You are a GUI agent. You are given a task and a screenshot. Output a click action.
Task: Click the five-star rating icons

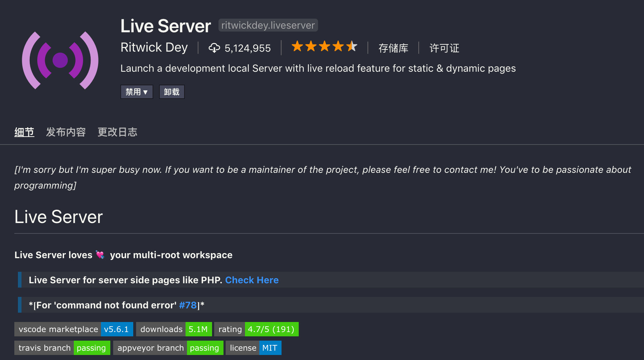pyautogui.click(x=324, y=47)
